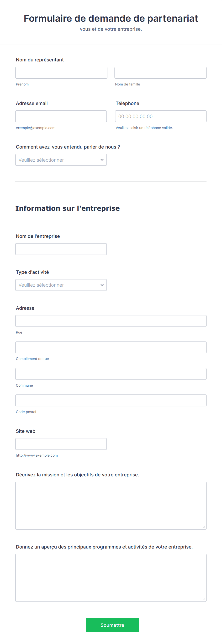
Task: Select the Commune input field
Action: coord(111,374)
